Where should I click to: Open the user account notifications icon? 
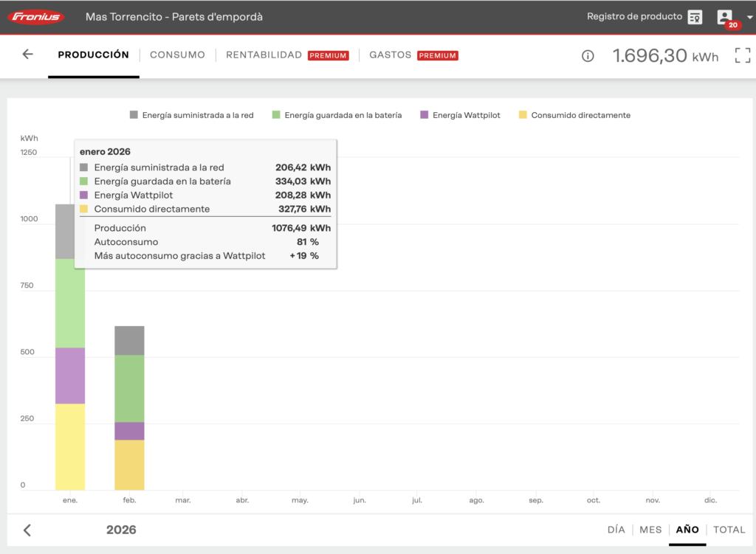[x=725, y=17]
